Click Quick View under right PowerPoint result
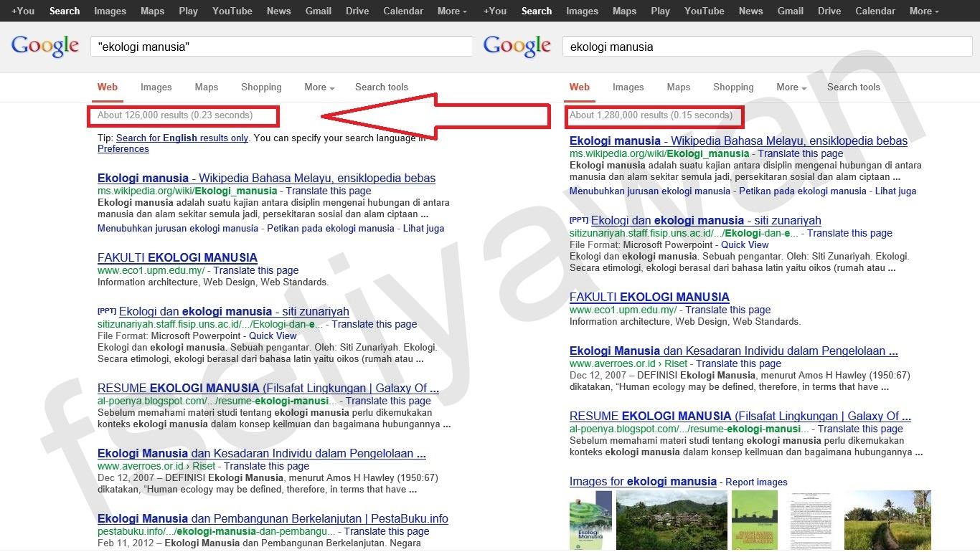Image resolution: width=980 pixels, height=552 pixels. (x=745, y=244)
